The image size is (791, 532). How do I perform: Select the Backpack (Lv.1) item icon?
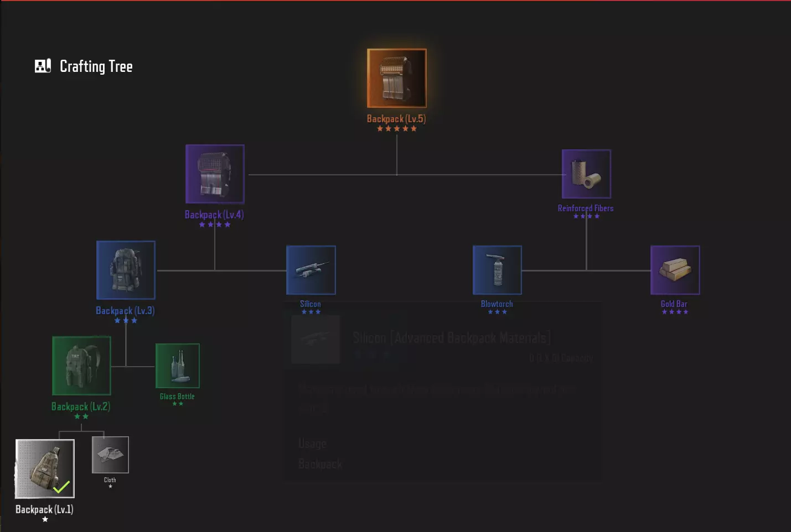coord(45,468)
